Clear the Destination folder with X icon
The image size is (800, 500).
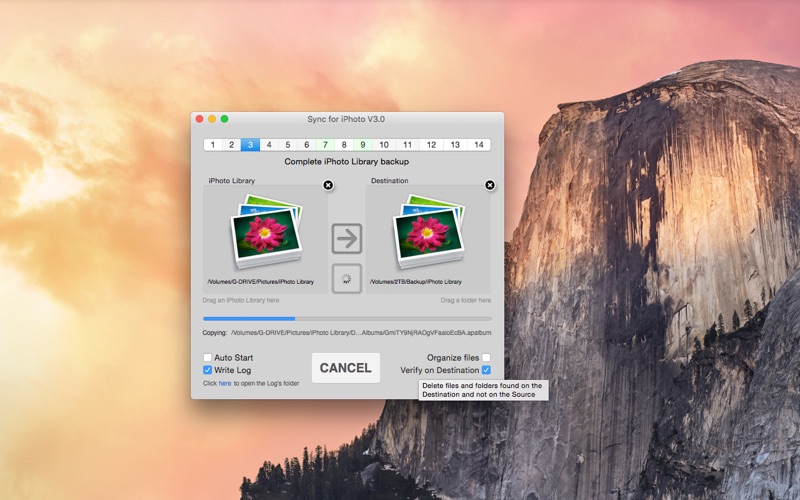tap(490, 185)
